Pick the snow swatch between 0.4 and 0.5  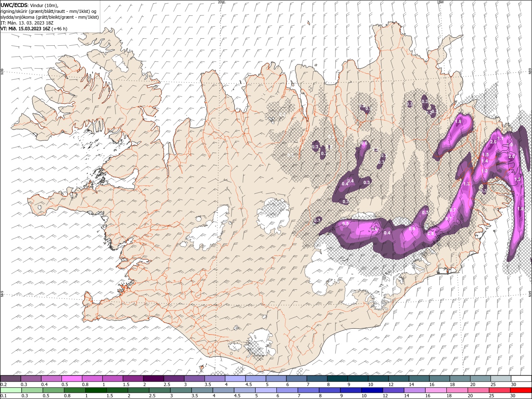tap(52, 379)
